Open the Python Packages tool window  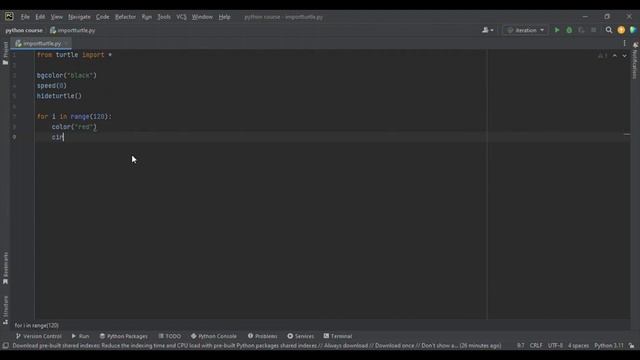click(124, 336)
